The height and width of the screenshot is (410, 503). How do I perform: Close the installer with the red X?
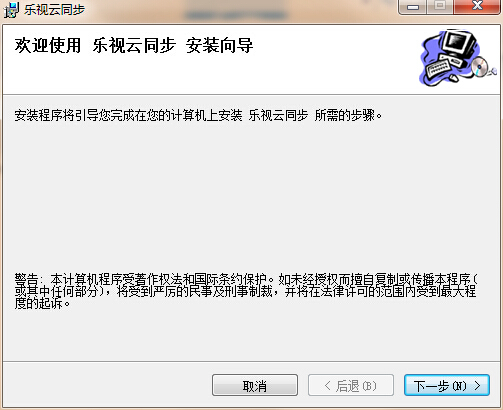(x=477, y=7)
